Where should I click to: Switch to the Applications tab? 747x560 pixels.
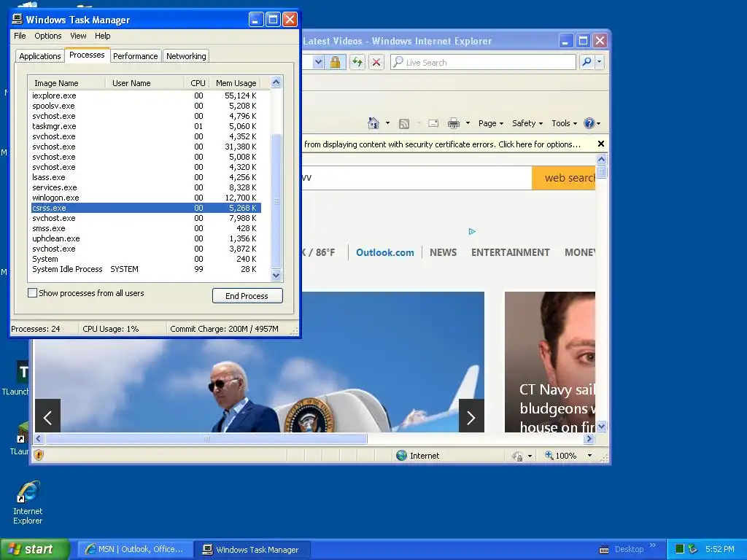coord(40,55)
